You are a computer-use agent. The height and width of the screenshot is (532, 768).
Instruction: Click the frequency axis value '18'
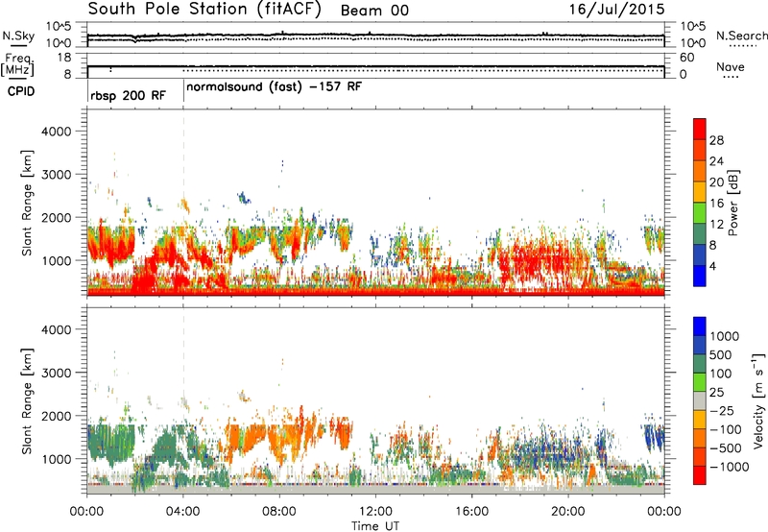pos(64,58)
